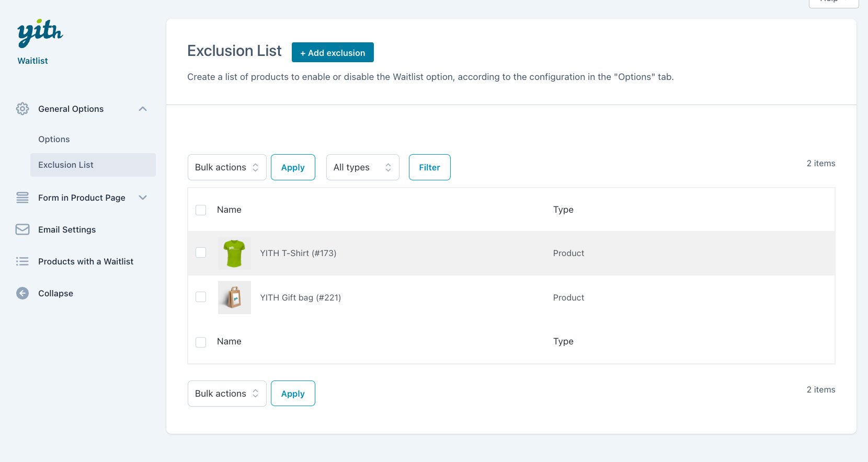Tick the checkbox for YITH Gift bag
Viewport: 868px width, 462px height.
coord(201,297)
